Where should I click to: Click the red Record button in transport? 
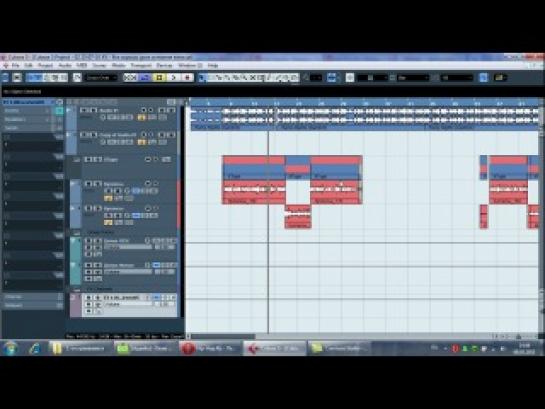click(188, 77)
